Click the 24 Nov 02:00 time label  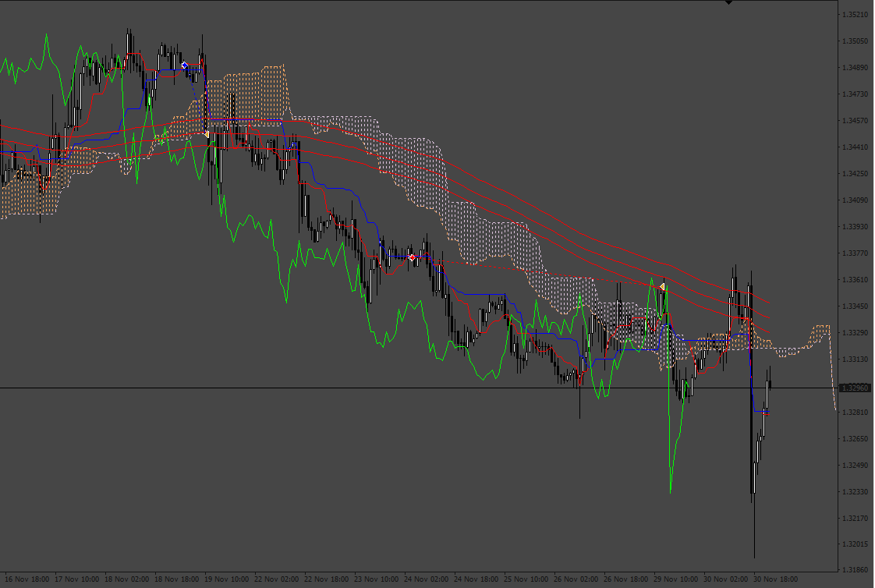427,579
